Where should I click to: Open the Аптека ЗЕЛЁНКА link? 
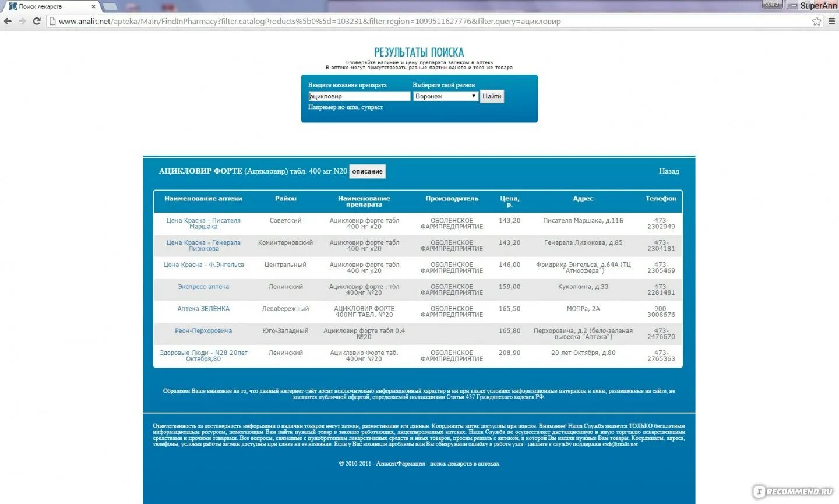click(x=203, y=309)
